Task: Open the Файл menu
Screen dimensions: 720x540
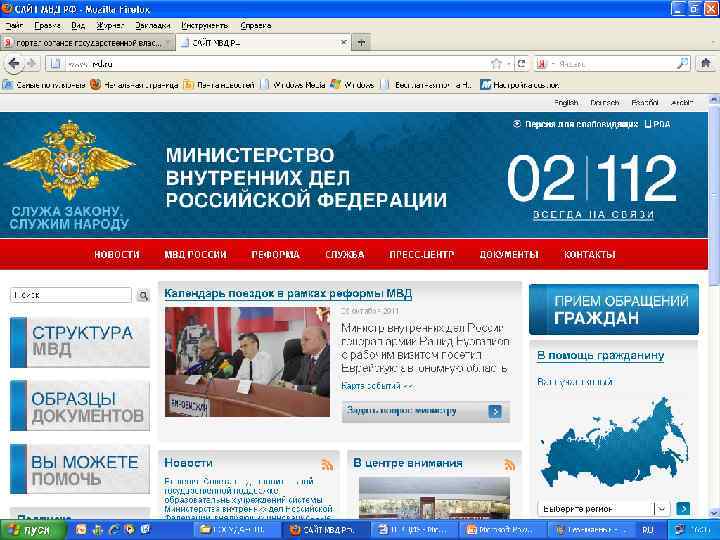Action: pos(14,26)
